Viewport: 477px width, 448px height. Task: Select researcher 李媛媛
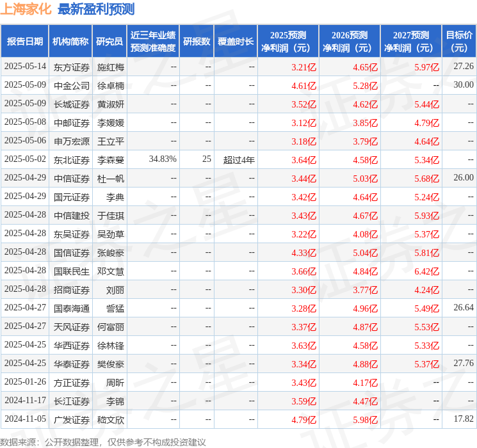(x=111, y=123)
